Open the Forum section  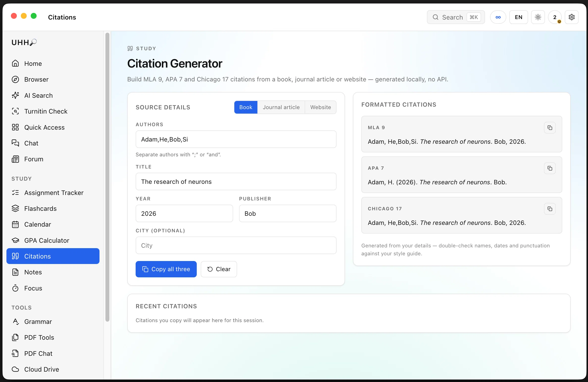click(x=53, y=159)
